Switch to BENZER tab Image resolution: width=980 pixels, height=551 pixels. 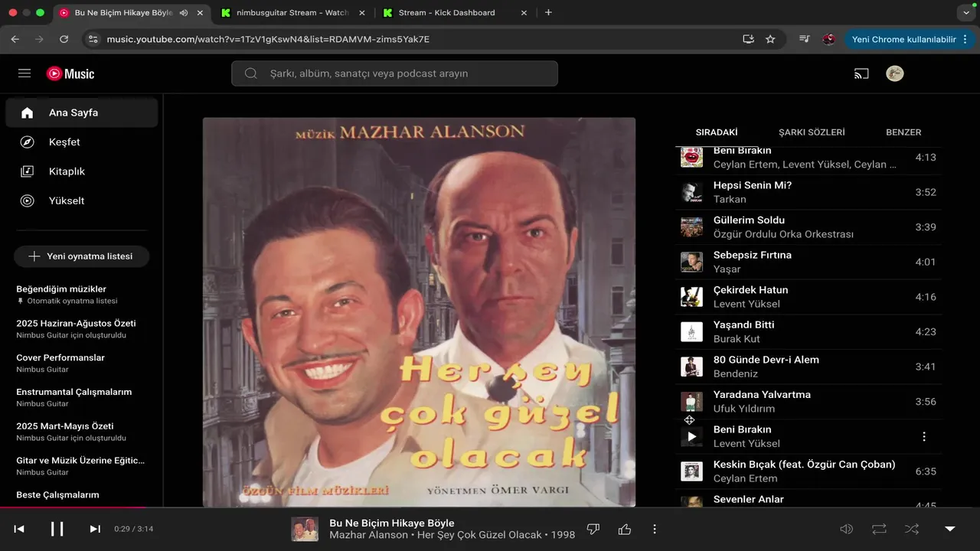tap(903, 132)
